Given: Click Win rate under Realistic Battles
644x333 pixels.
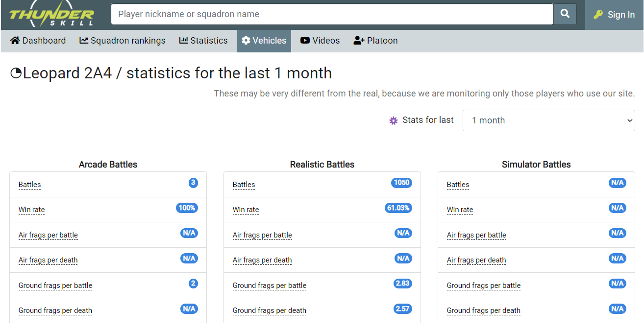Looking at the screenshot, I should coord(246,210).
